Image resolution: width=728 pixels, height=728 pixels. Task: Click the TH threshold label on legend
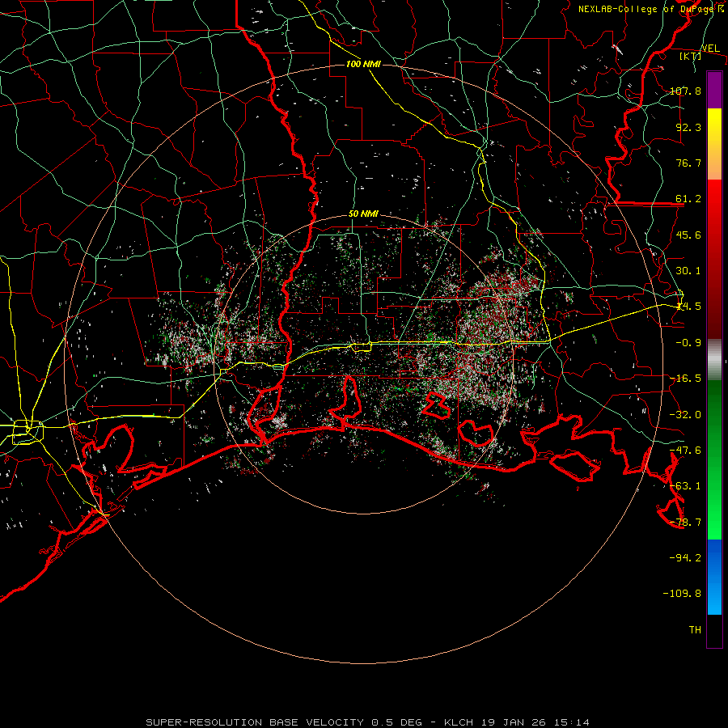(695, 630)
